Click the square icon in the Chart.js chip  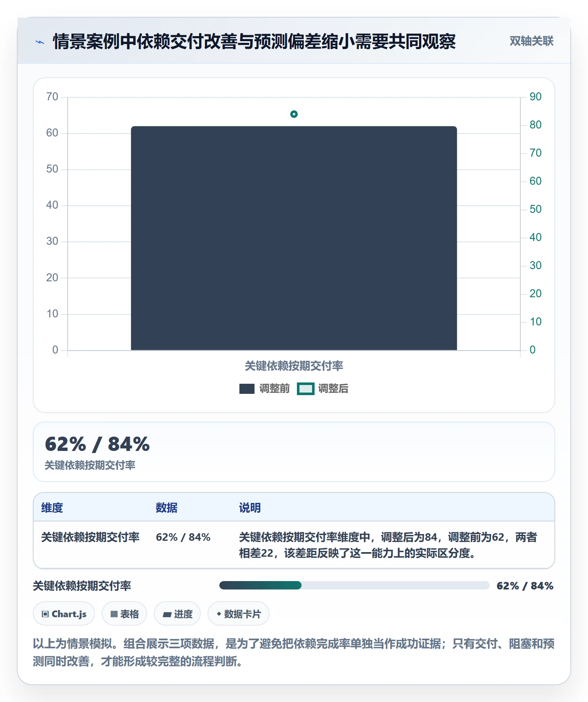45,614
